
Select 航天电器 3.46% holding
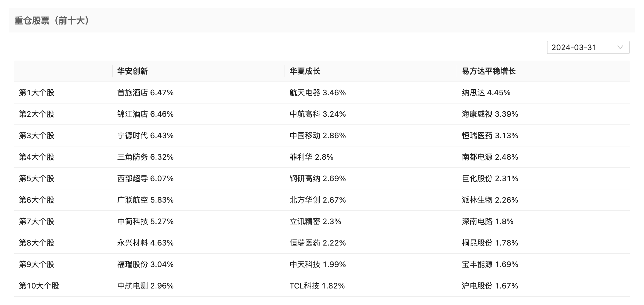[318, 93]
